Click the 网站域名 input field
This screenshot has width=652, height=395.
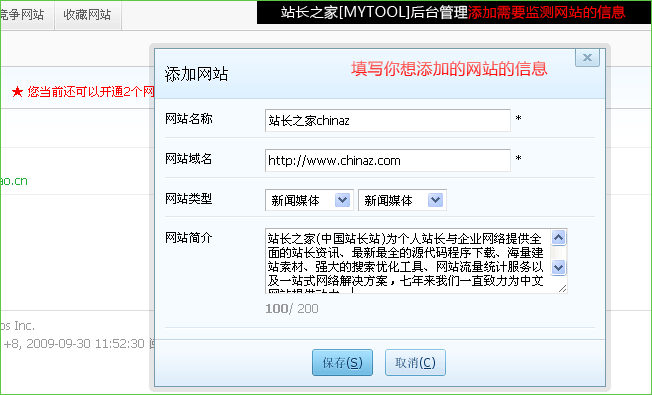coord(388,160)
